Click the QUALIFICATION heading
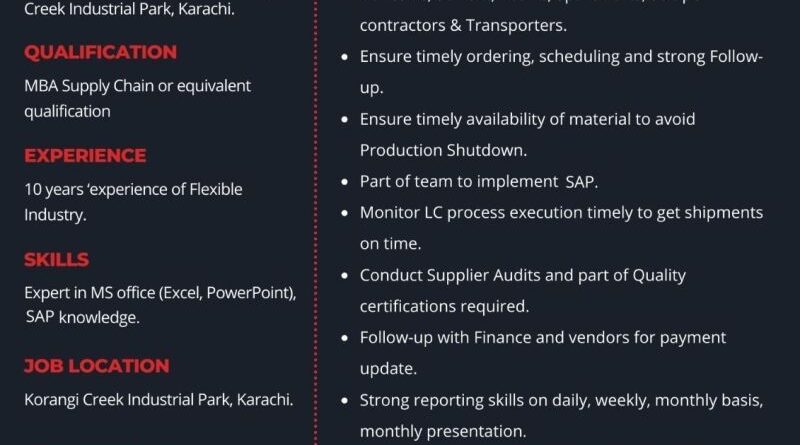800x445 pixels. 100,52
